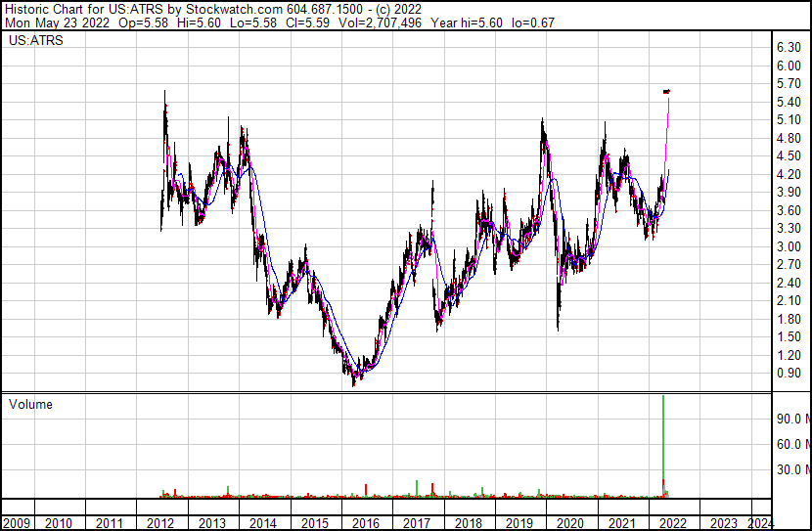Click the 2024 year label on axis
812x531 pixels.
click(761, 523)
